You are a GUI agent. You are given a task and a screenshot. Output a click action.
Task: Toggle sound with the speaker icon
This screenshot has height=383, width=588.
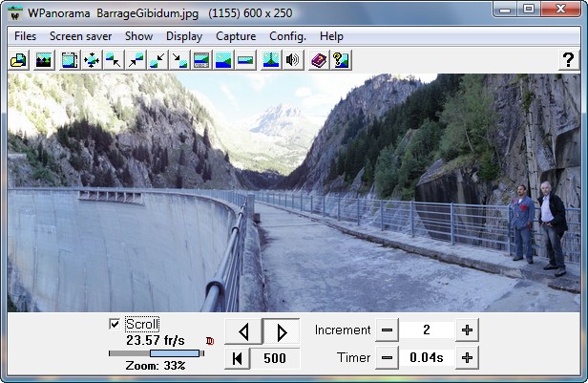click(293, 60)
